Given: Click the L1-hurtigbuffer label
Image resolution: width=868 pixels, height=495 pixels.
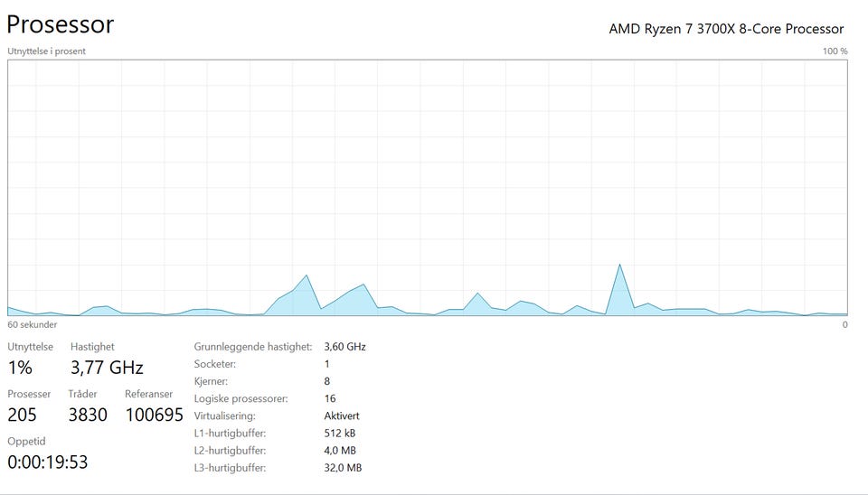Looking at the screenshot, I should (x=230, y=433).
